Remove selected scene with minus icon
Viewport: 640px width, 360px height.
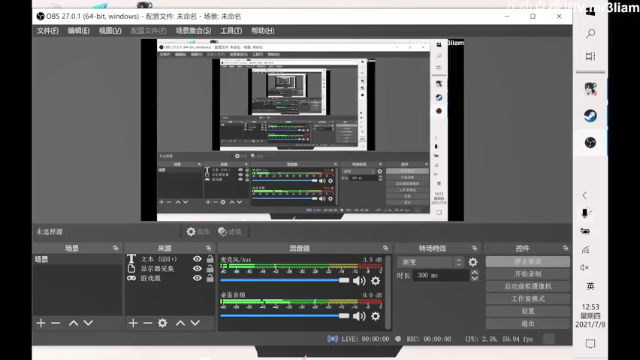click(56, 323)
